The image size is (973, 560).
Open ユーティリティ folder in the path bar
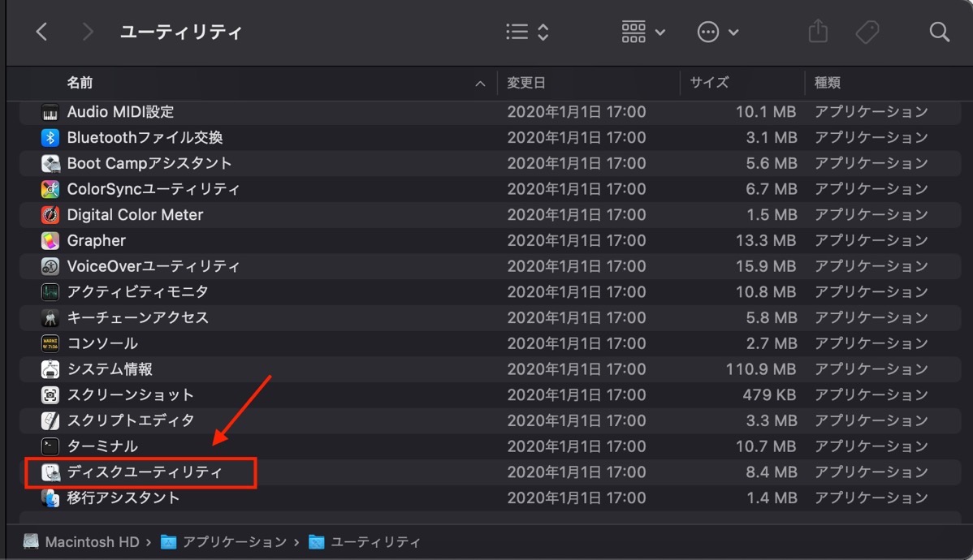[365, 541]
